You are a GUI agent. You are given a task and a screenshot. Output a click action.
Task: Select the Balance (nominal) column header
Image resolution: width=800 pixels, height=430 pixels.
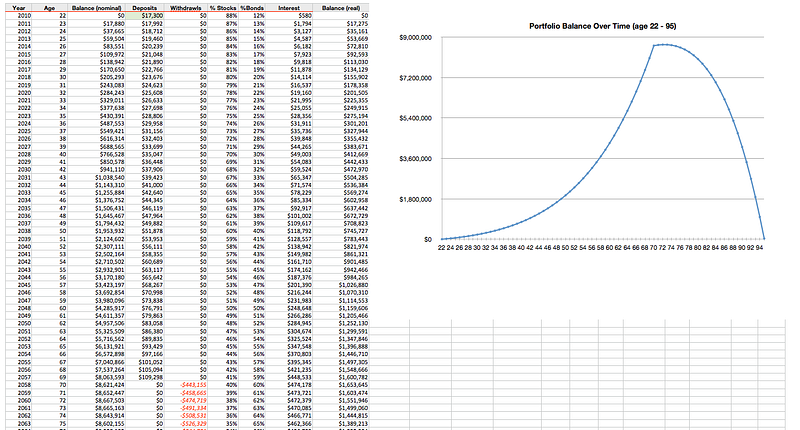click(97, 8)
